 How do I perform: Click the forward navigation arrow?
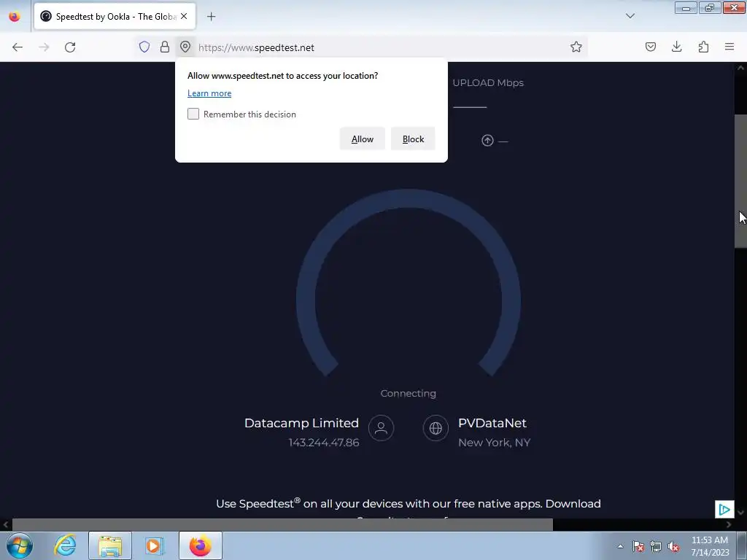click(44, 47)
